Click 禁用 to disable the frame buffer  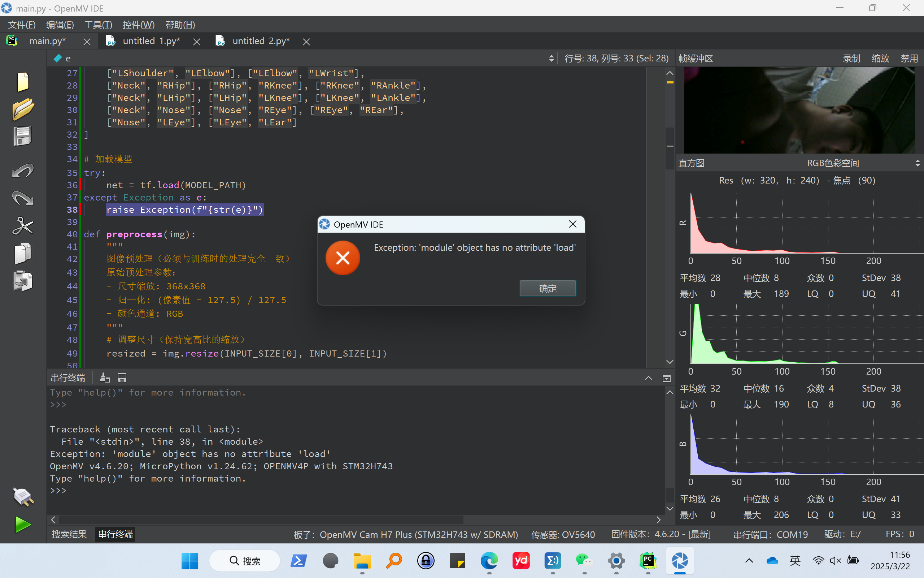909,59
